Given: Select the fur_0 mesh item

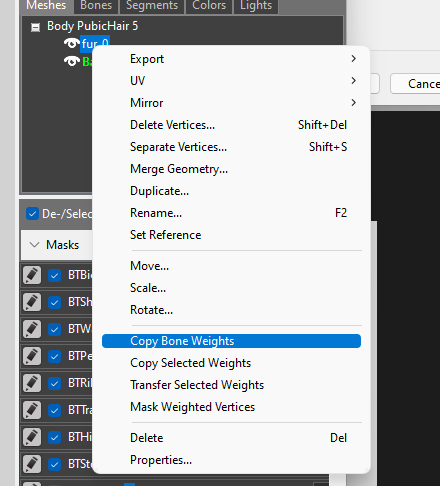Looking at the screenshot, I should point(95,44).
